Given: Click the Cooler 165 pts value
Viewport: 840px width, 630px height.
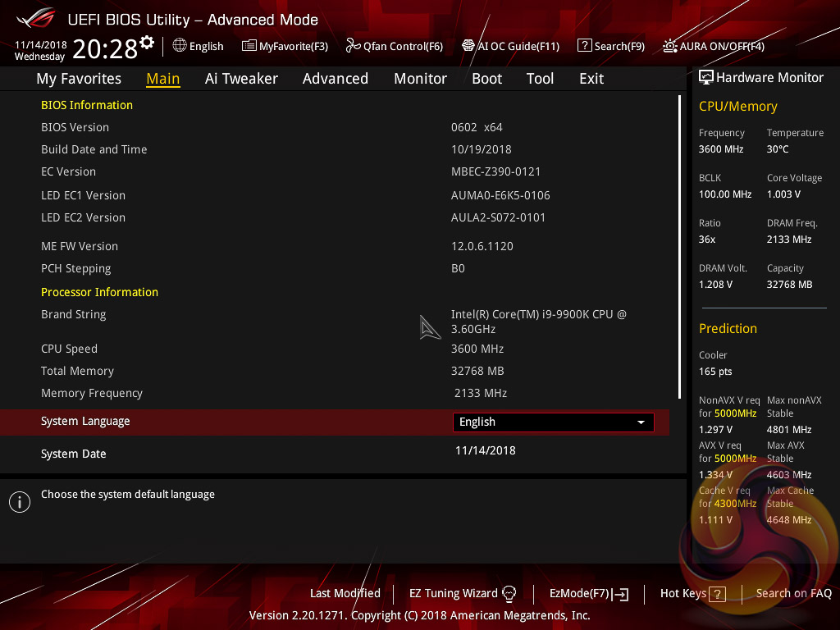Looking at the screenshot, I should pyautogui.click(x=715, y=372).
